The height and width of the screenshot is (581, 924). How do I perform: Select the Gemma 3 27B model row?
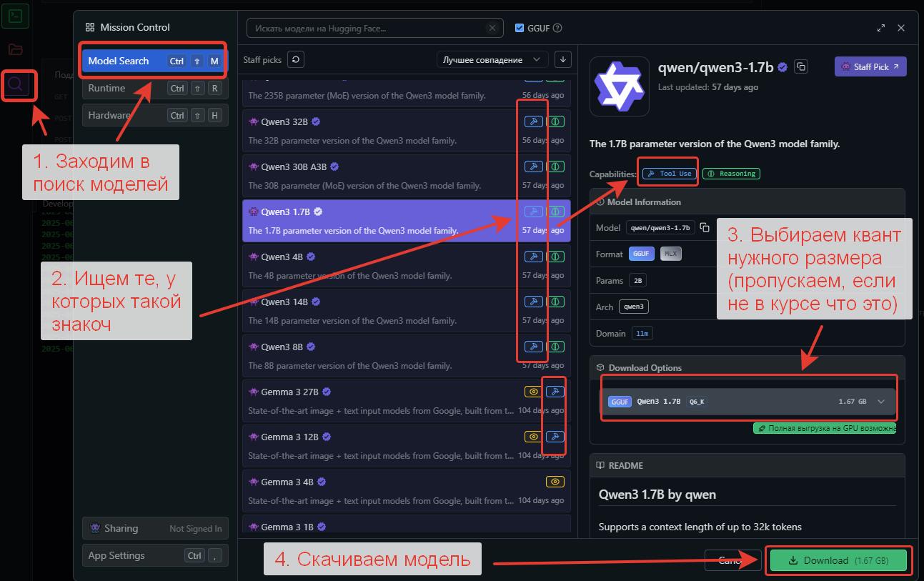tap(406, 401)
